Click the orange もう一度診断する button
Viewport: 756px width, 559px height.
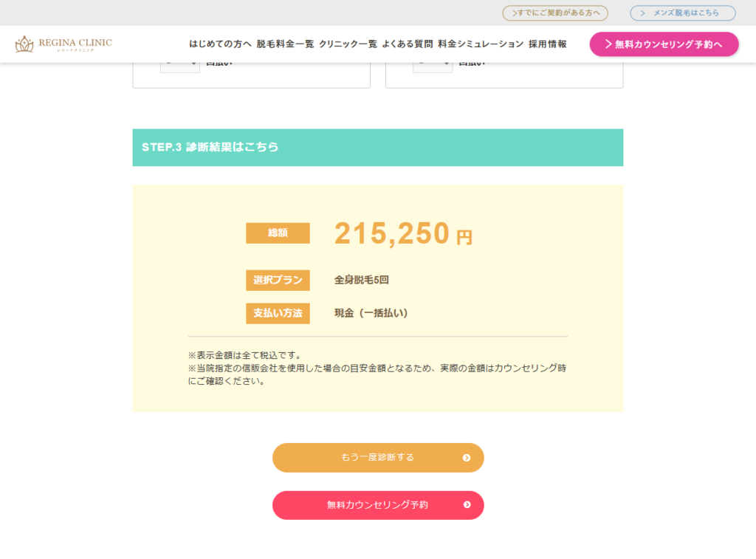click(x=378, y=458)
